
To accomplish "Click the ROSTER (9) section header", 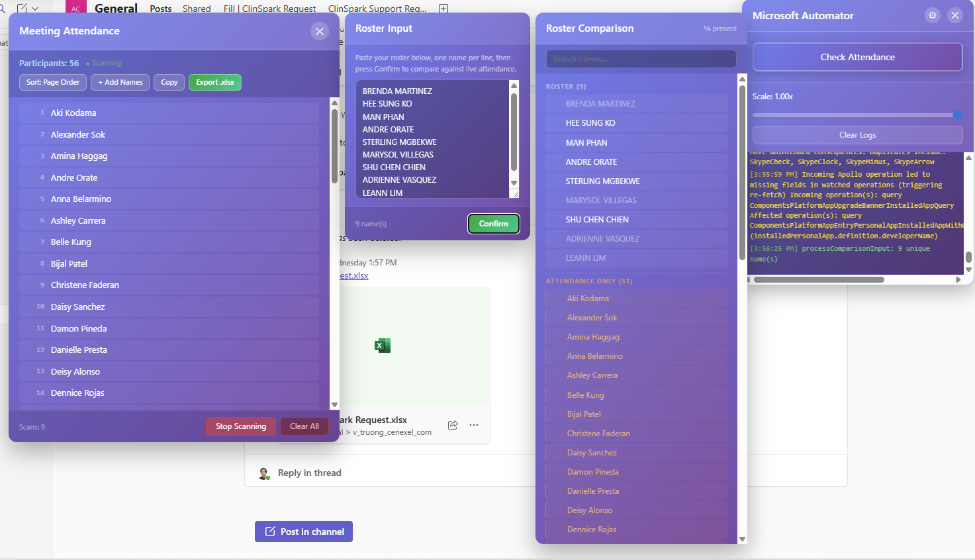I will (566, 86).
